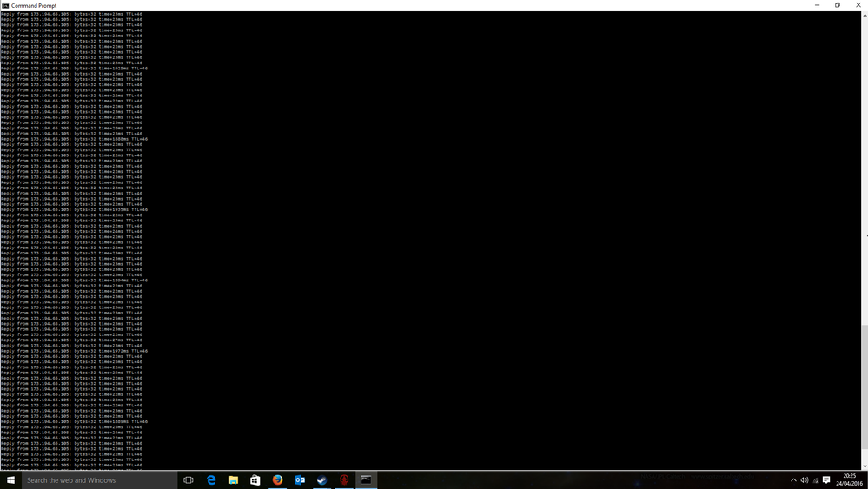
Task: Open the Command Prompt system menu icon
Action: pos(5,5)
